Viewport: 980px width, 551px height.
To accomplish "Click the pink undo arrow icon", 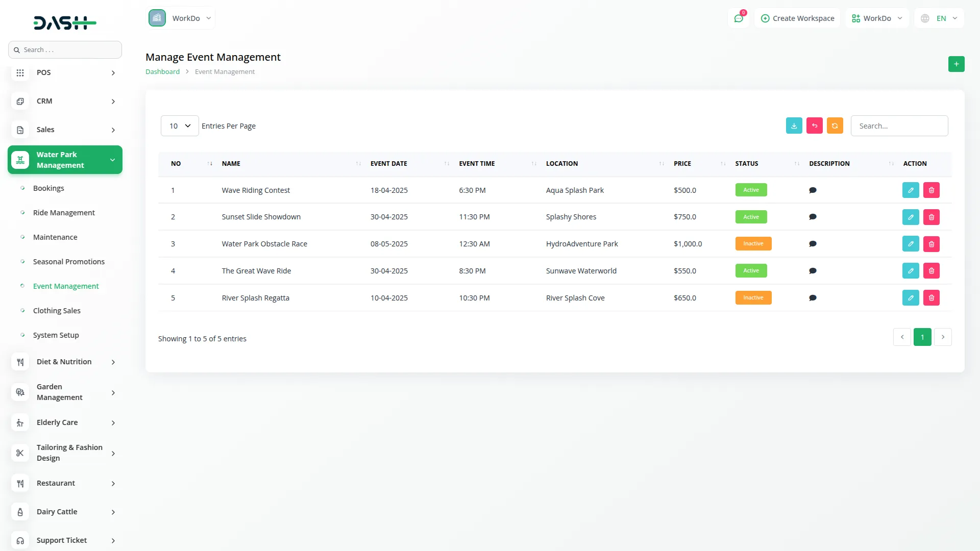I will (814, 126).
